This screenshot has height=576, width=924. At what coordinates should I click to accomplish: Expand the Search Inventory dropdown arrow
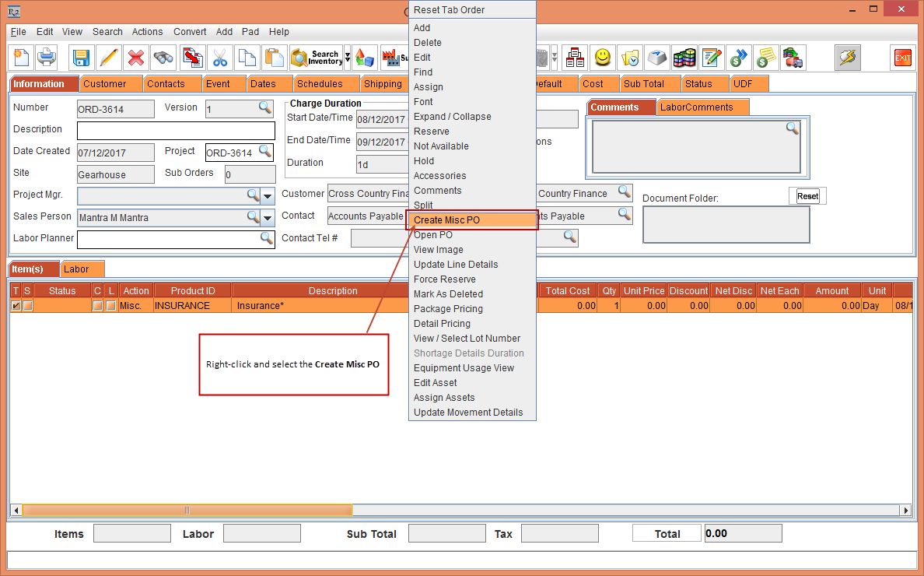(x=348, y=58)
